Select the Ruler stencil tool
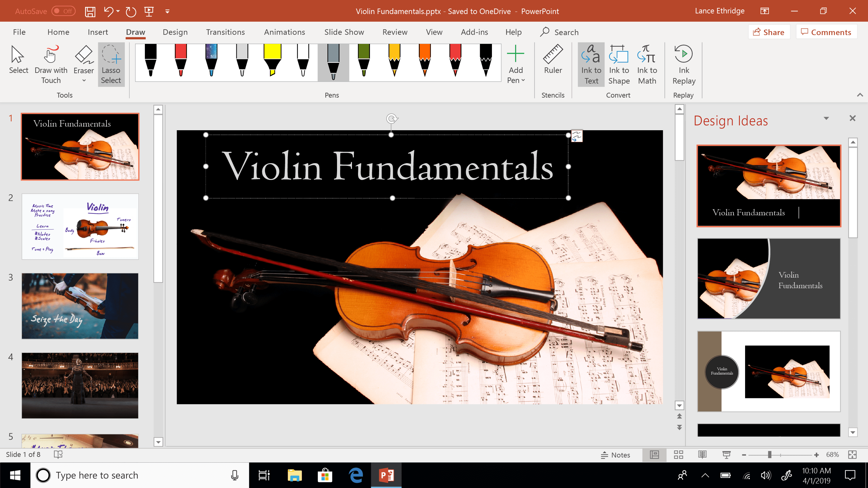The height and width of the screenshot is (488, 868). (553, 60)
